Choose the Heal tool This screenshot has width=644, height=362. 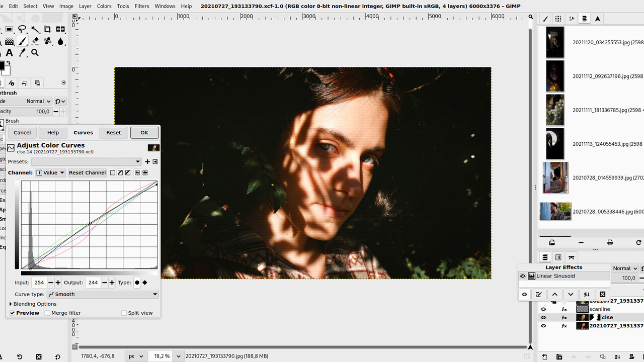pyautogui.click(x=48, y=41)
